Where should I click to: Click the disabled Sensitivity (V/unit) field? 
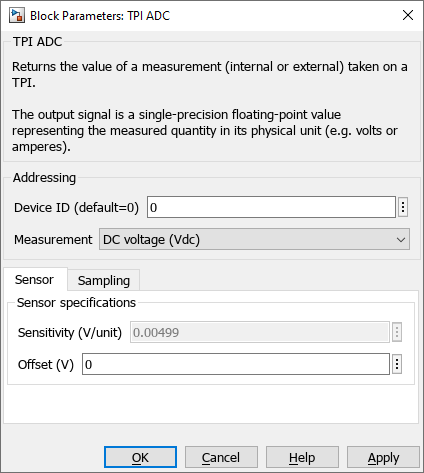point(260,332)
